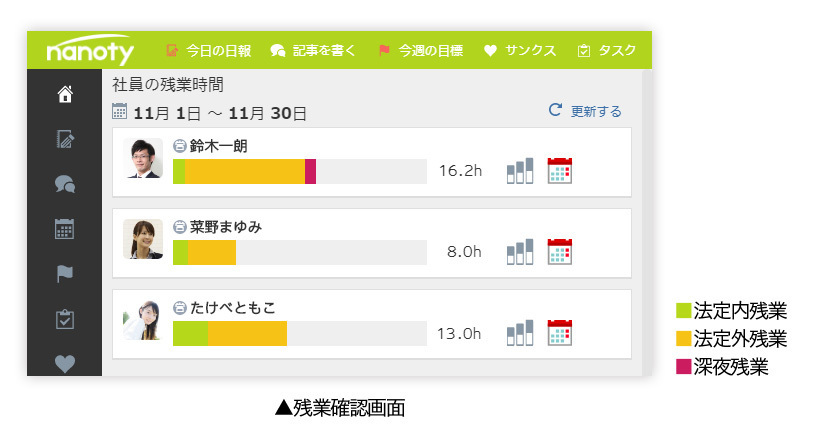Click the nanoty logo
Screen dimensions: 816x441
[90, 50]
